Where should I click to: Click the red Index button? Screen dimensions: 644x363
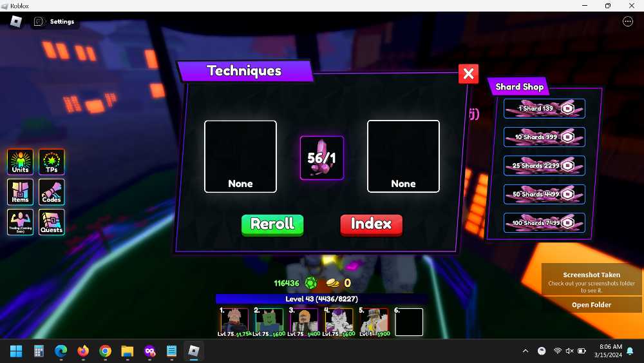point(372,225)
